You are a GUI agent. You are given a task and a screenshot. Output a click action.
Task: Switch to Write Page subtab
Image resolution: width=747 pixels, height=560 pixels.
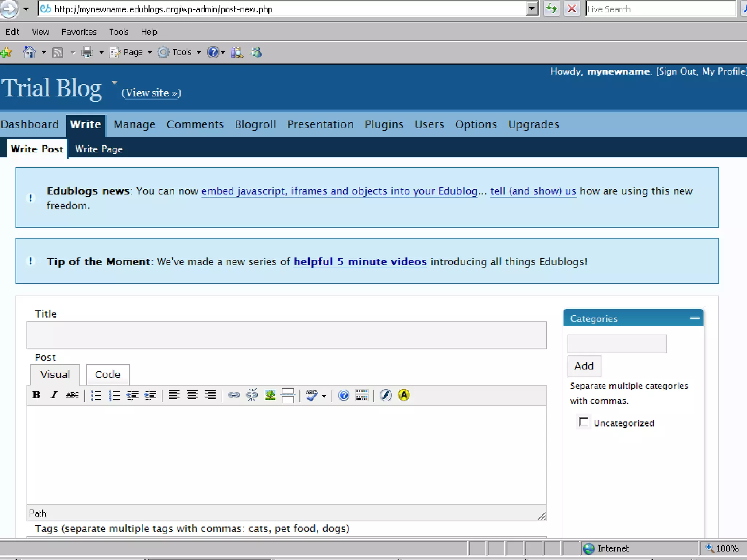pos(99,149)
